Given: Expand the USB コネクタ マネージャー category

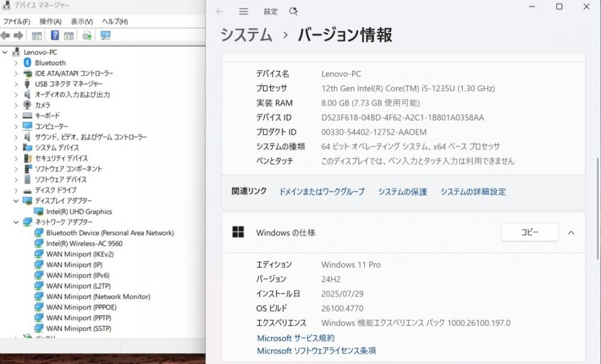Looking at the screenshot, I should pyautogui.click(x=16, y=84).
